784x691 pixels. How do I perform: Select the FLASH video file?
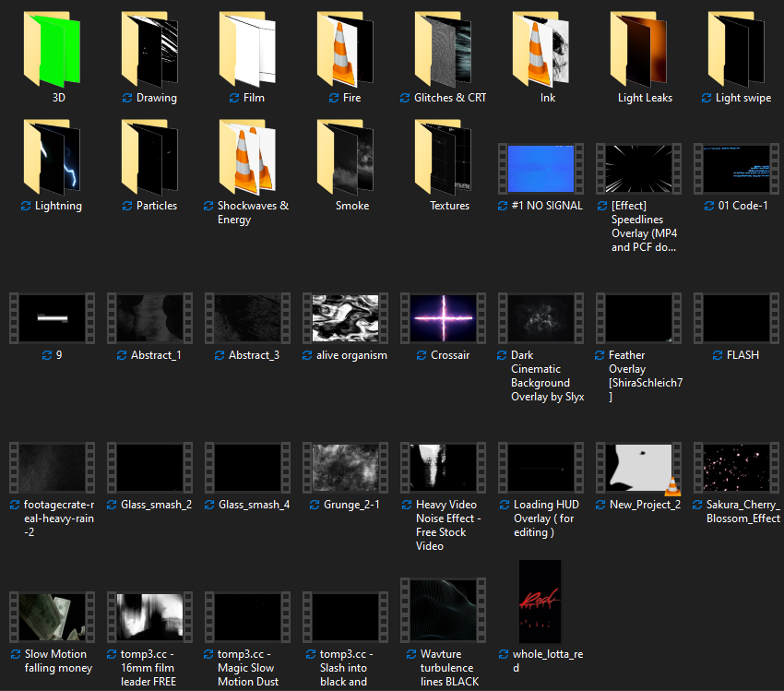tap(737, 318)
